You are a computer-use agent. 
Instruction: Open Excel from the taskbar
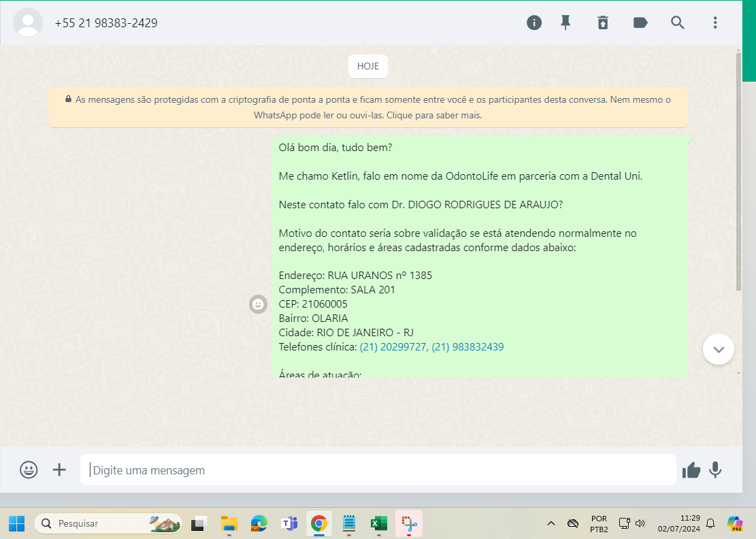click(x=379, y=523)
